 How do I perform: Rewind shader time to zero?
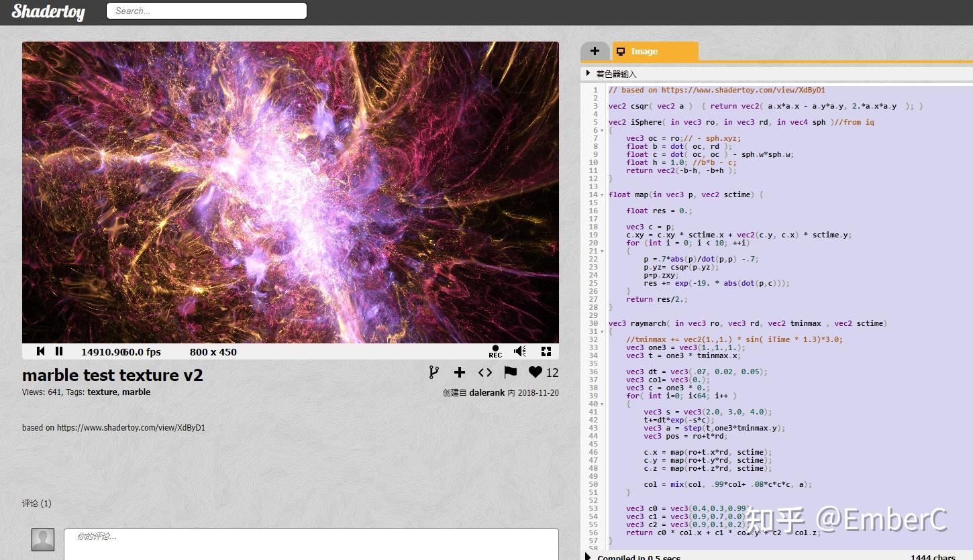click(40, 351)
